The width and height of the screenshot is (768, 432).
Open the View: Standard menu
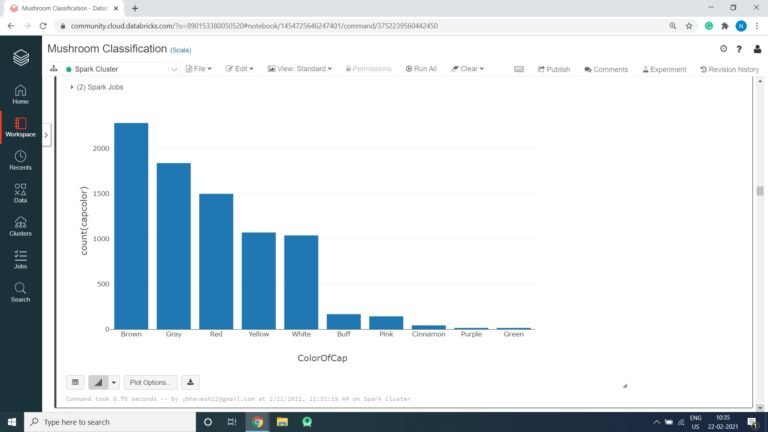click(x=299, y=69)
